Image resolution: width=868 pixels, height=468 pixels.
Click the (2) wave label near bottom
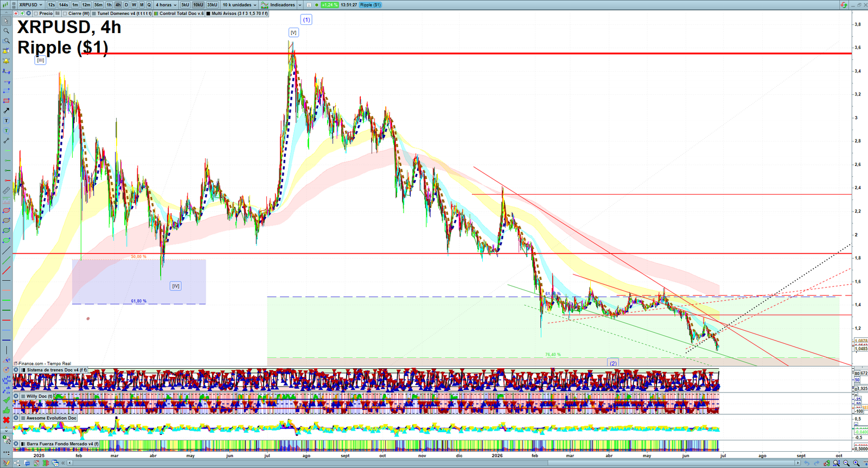[613, 363]
